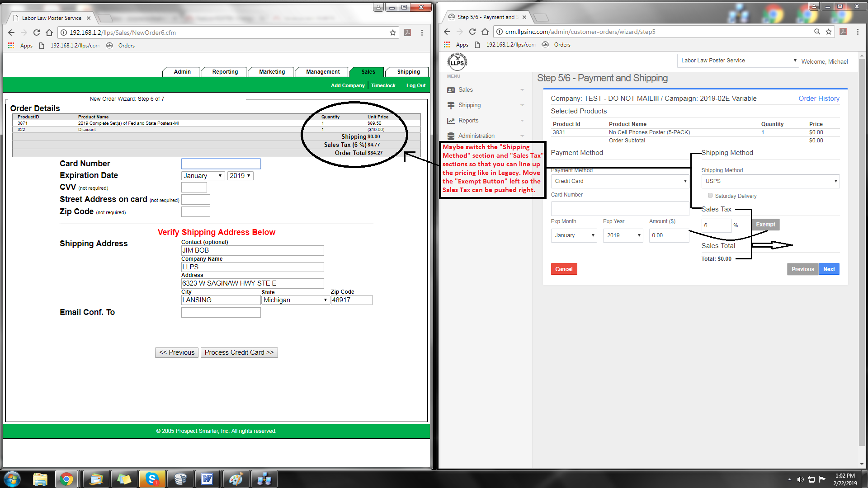Image resolution: width=868 pixels, height=488 pixels.
Task: Open the Order History link
Action: pyautogui.click(x=818, y=99)
